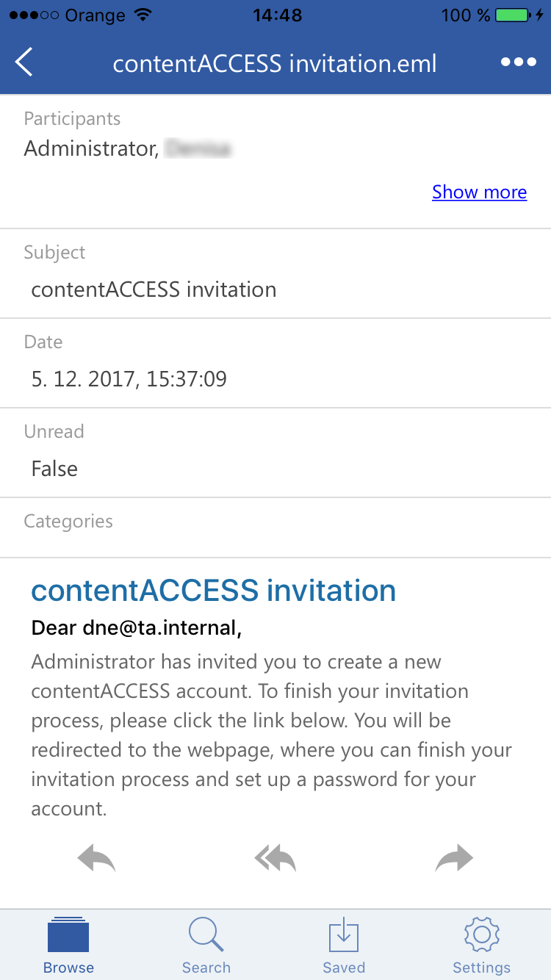Image resolution: width=551 pixels, height=980 pixels.
Task: Tap the contentACCESS invitation.eml title
Action: click(x=275, y=64)
